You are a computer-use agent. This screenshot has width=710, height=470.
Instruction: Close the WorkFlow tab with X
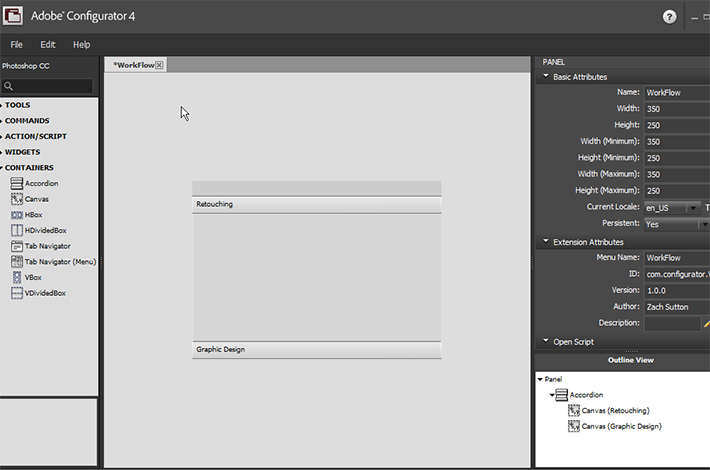159,65
